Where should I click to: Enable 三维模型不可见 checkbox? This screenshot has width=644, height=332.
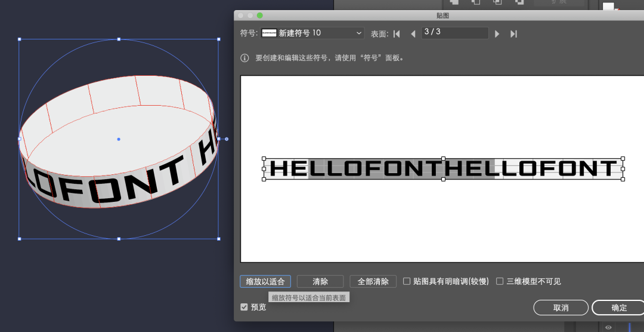[x=500, y=281]
